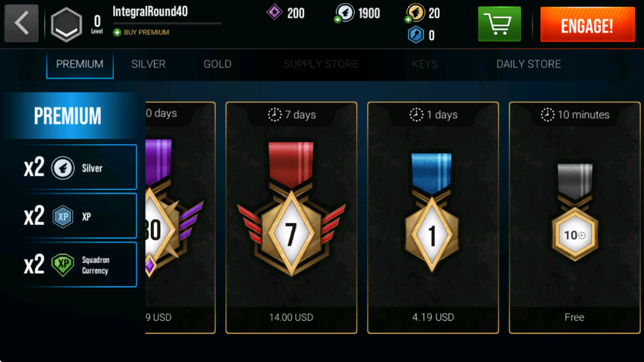Add silver with the plus coin icon
644x362 pixels.
344,13
